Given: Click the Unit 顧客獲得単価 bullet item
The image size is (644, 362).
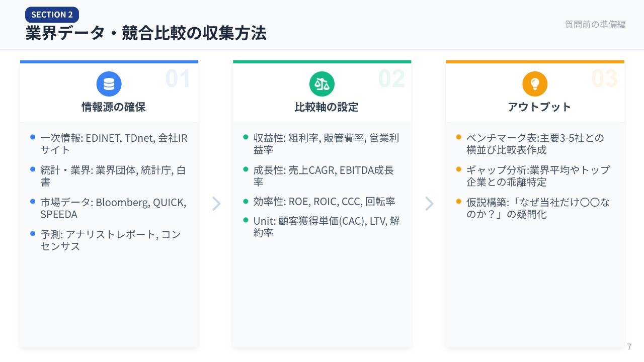Looking at the screenshot, I should [x=327, y=227].
